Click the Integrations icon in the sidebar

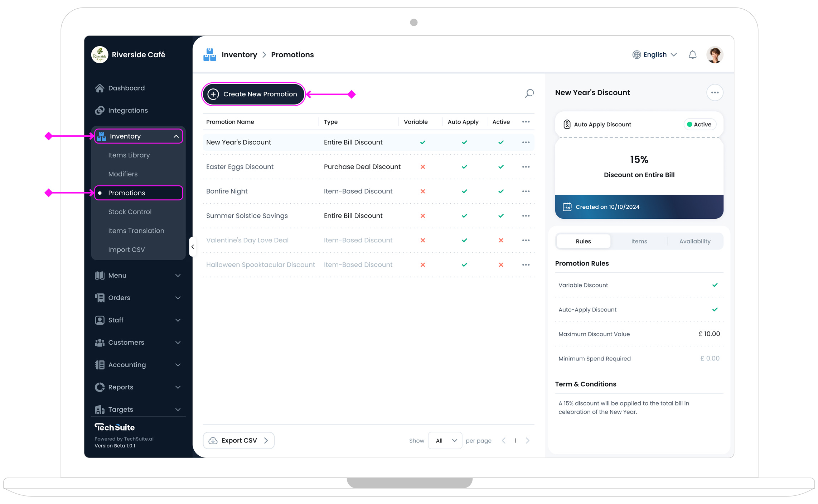(100, 110)
